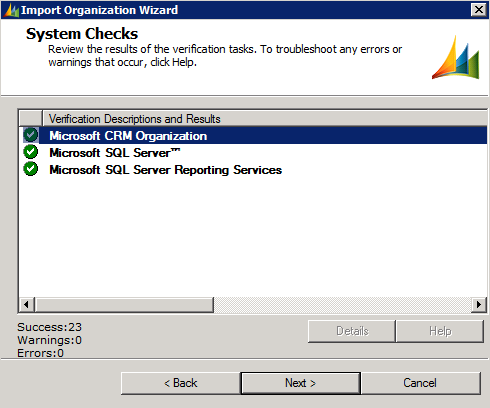Click the Success:23 status text

coord(49,327)
